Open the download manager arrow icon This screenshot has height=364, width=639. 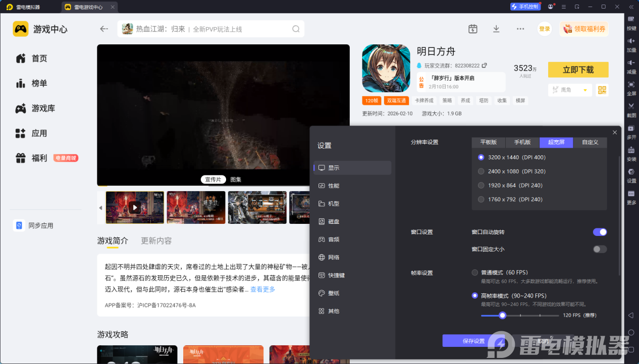(496, 29)
